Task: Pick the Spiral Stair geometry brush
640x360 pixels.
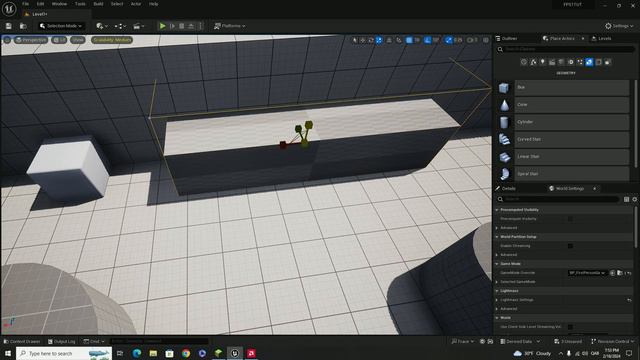Action: point(563,174)
